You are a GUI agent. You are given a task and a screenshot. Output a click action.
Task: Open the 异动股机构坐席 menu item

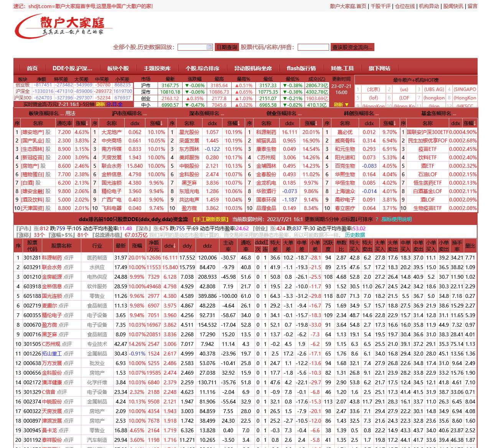(253, 68)
